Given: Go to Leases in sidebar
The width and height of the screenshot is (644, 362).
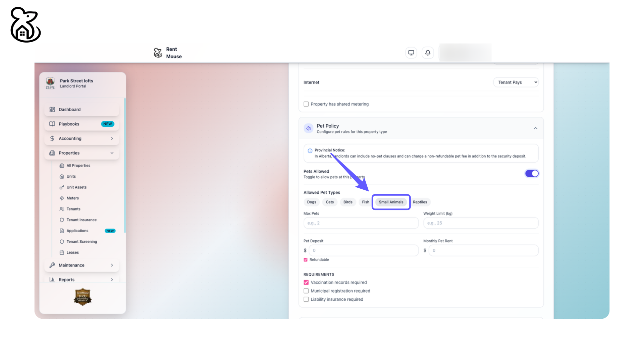Looking at the screenshot, I should (x=72, y=252).
